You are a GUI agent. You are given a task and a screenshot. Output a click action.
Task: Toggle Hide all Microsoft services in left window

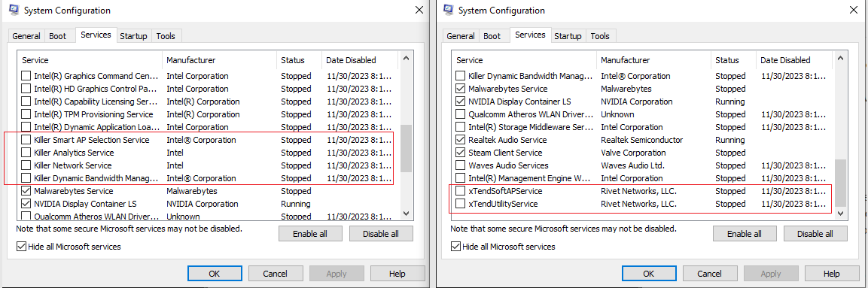[x=22, y=247]
